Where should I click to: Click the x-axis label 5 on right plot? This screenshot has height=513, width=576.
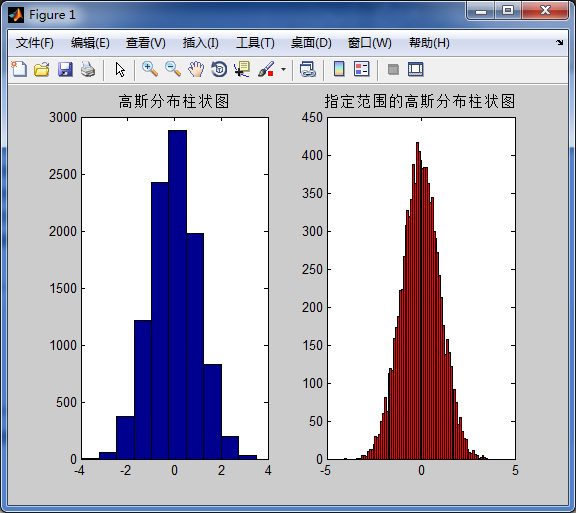(515, 470)
